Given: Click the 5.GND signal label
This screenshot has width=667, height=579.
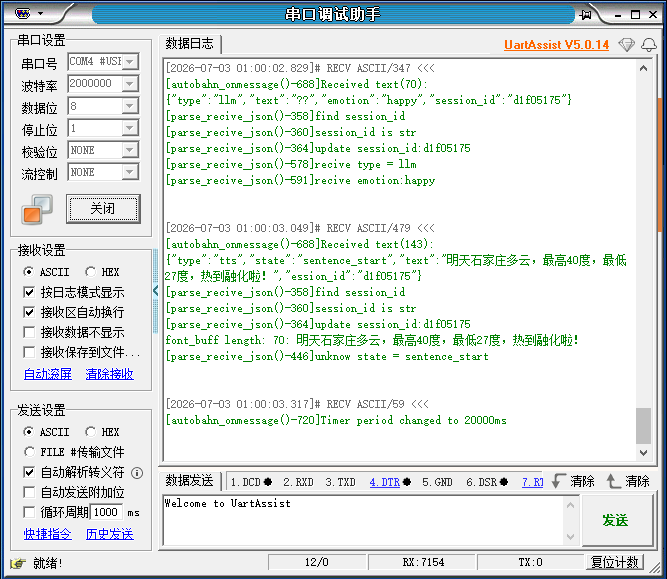Looking at the screenshot, I should tap(437, 482).
